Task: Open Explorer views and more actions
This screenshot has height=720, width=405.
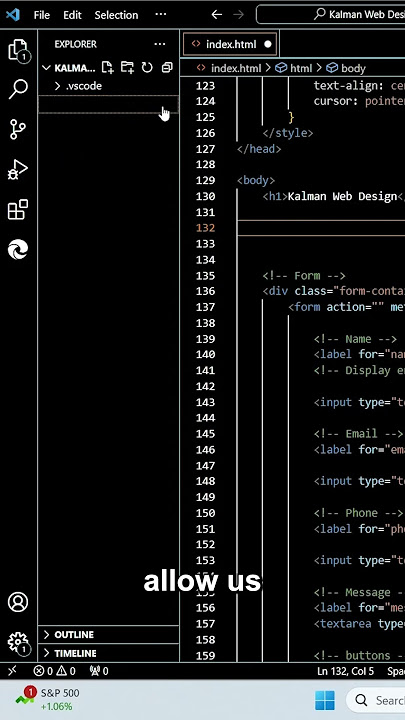Action: pos(160,44)
